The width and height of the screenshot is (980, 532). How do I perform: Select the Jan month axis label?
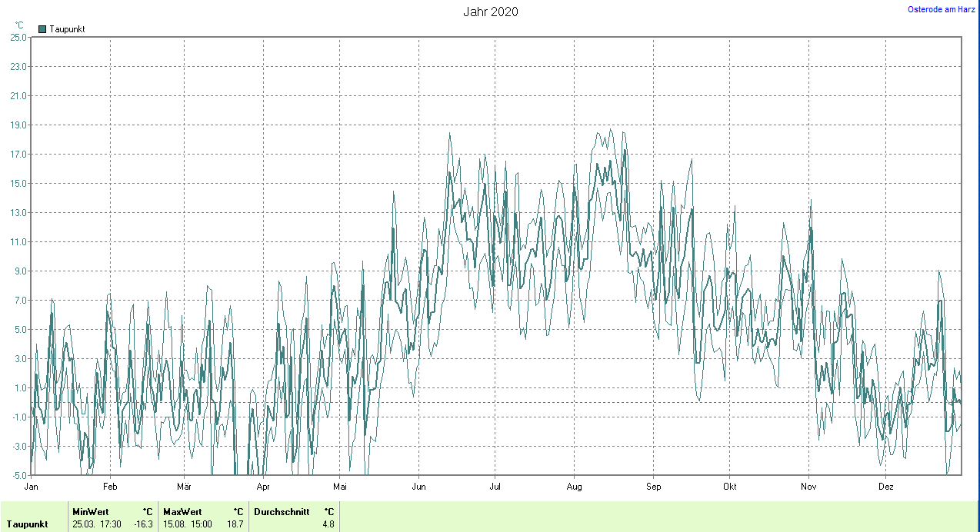32,487
